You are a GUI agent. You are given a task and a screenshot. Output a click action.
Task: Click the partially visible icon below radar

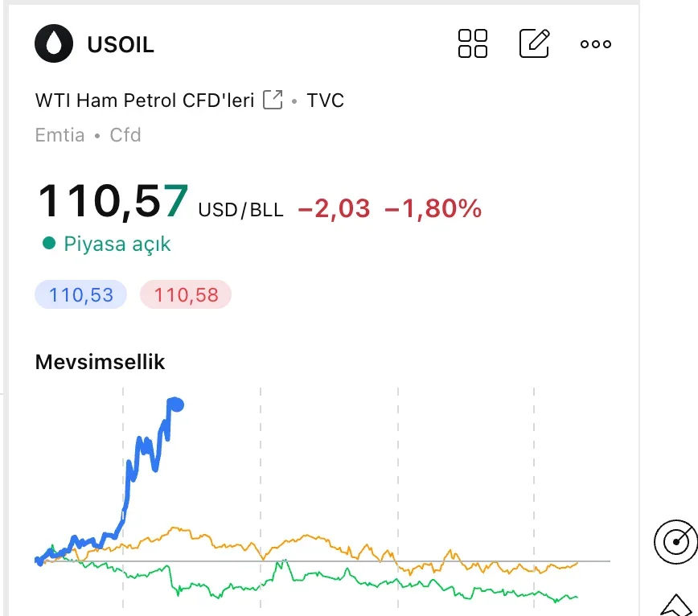[x=679, y=606]
